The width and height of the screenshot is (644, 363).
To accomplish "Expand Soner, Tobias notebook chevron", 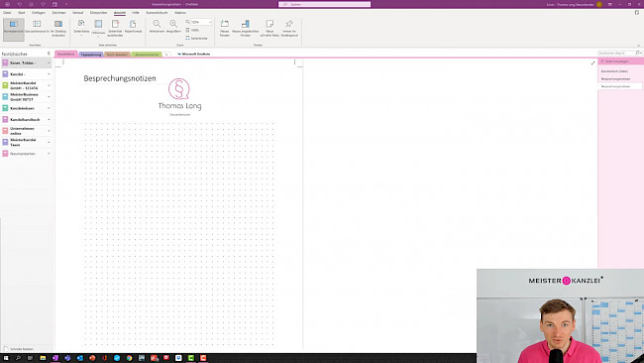I will 49,62.
